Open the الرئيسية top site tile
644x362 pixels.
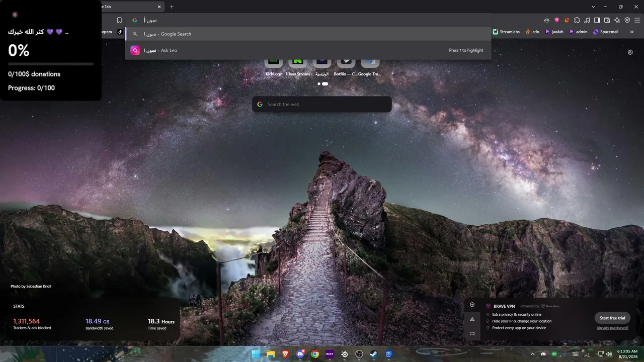pyautogui.click(x=322, y=66)
